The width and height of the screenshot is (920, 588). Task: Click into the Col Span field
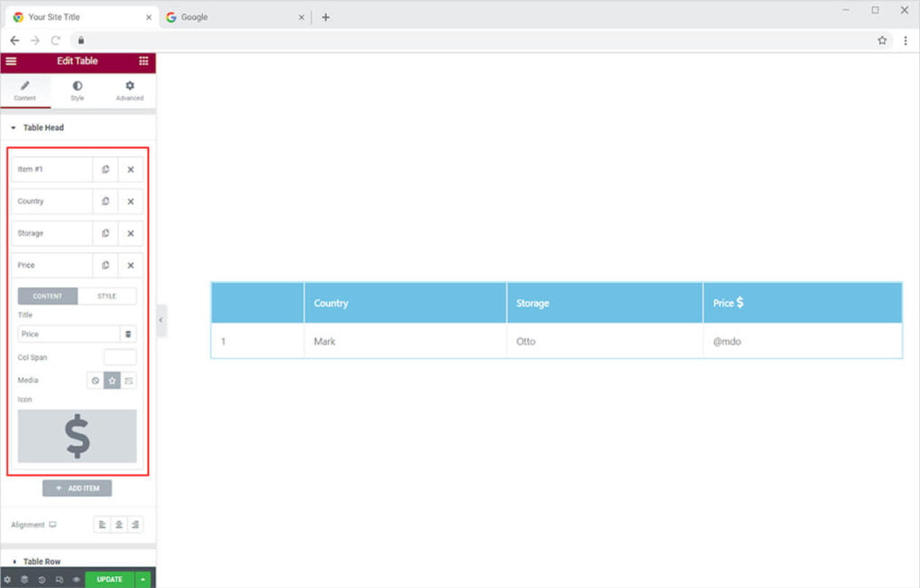pyautogui.click(x=119, y=357)
